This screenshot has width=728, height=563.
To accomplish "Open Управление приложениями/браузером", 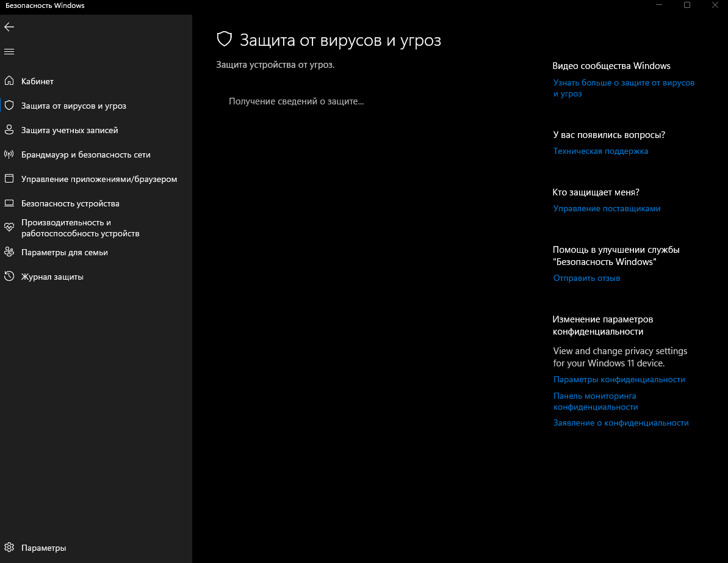I will tap(96, 179).
